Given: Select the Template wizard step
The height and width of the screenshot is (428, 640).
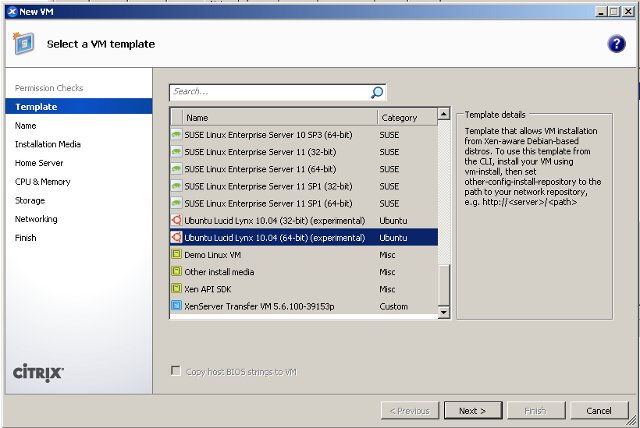Looking at the screenshot, I should pos(79,106).
